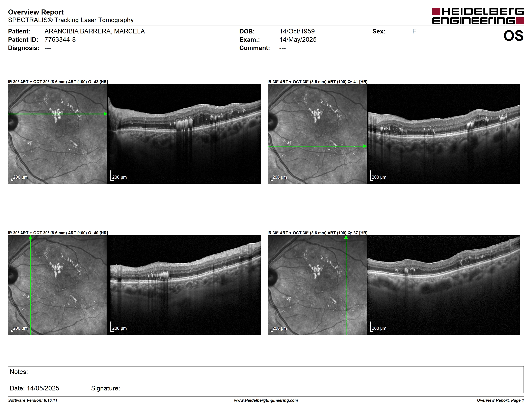
Task: Open the Q: 37 OCT B-scan image
Action: [444, 285]
